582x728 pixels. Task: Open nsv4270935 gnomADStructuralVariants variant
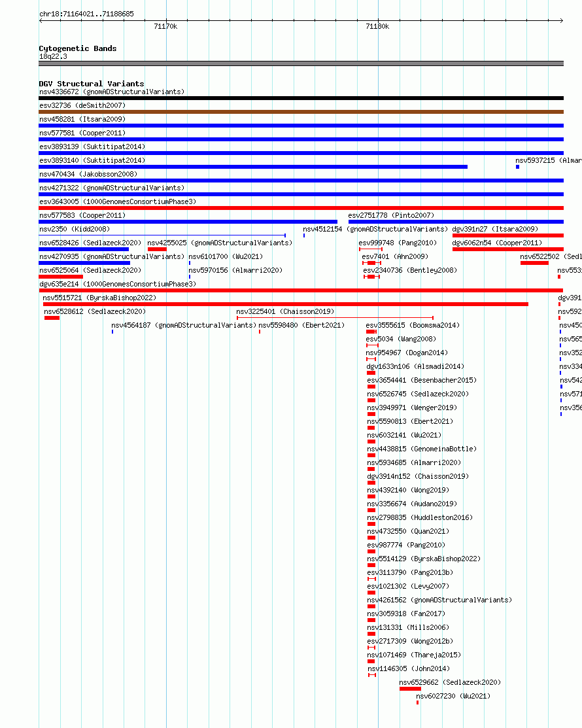pos(84,263)
